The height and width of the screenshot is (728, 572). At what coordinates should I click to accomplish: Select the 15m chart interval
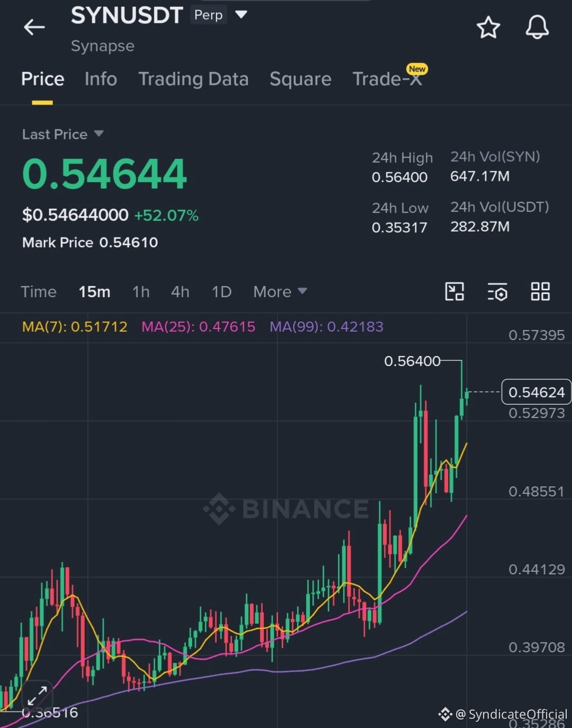[94, 291]
